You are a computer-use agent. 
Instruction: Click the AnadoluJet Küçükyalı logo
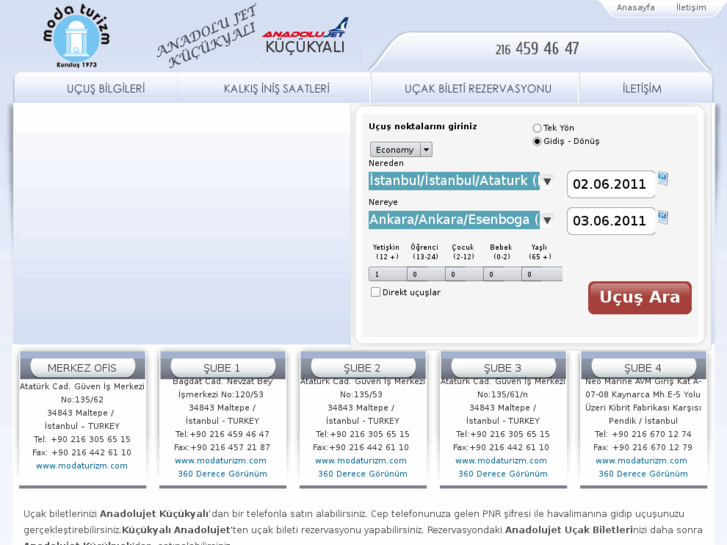(305, 36)
